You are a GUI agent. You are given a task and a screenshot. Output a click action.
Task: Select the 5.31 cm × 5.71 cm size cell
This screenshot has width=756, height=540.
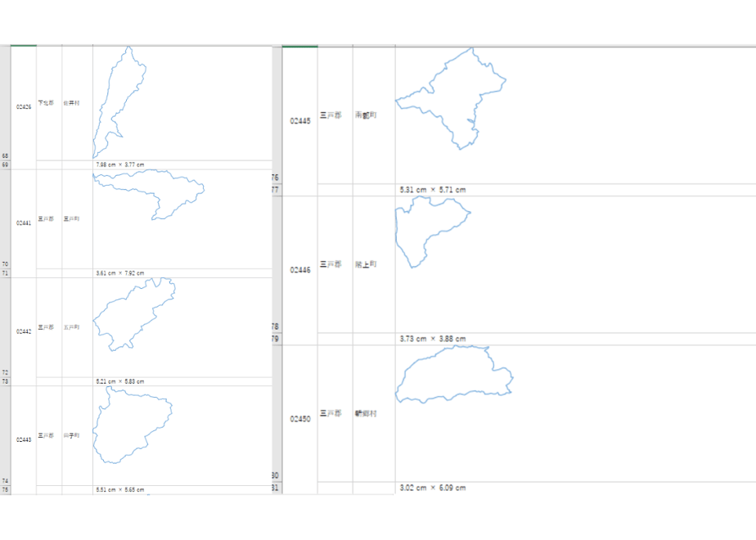(x=576, y=190)
